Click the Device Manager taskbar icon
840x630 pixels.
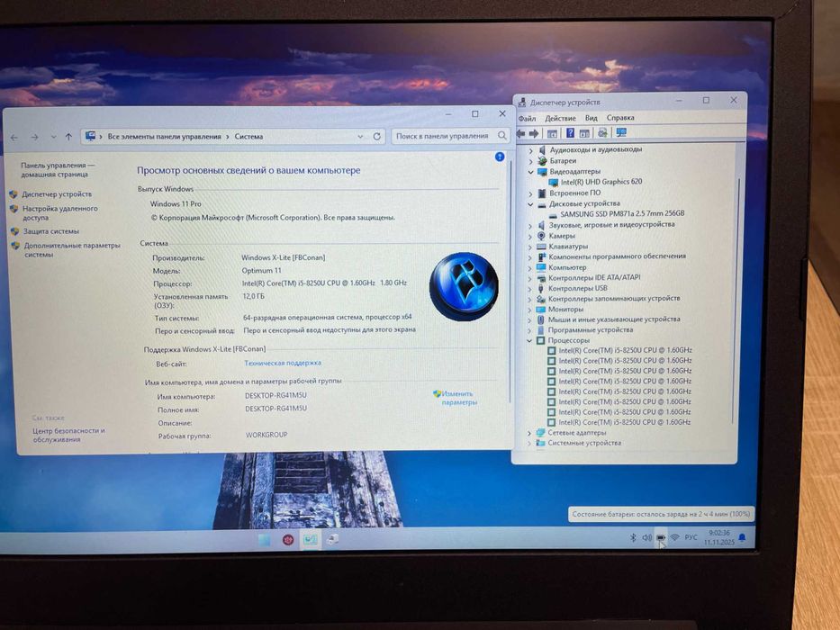(332, 539)
